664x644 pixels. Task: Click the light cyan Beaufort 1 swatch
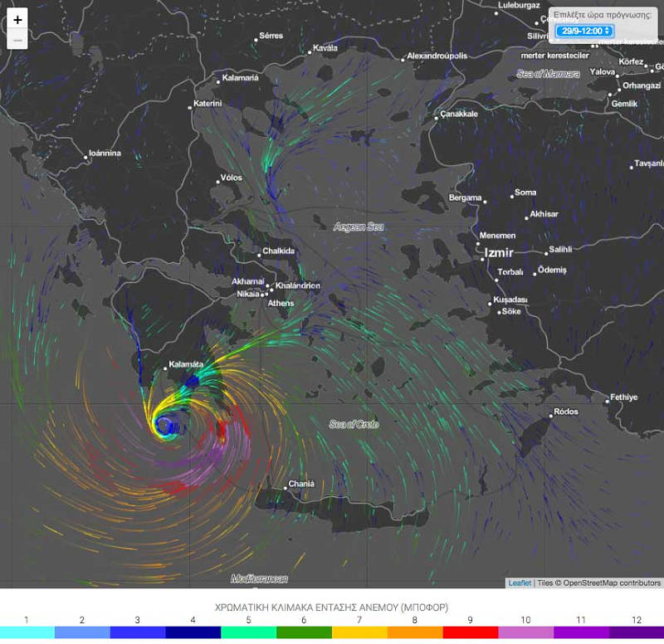[x=27, y=632]
